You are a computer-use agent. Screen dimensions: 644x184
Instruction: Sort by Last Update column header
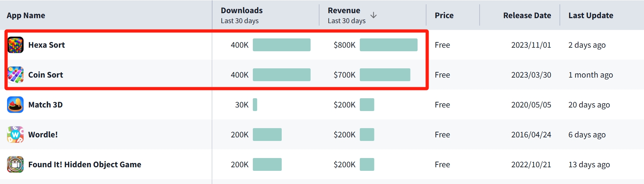(x=591, y=15)
